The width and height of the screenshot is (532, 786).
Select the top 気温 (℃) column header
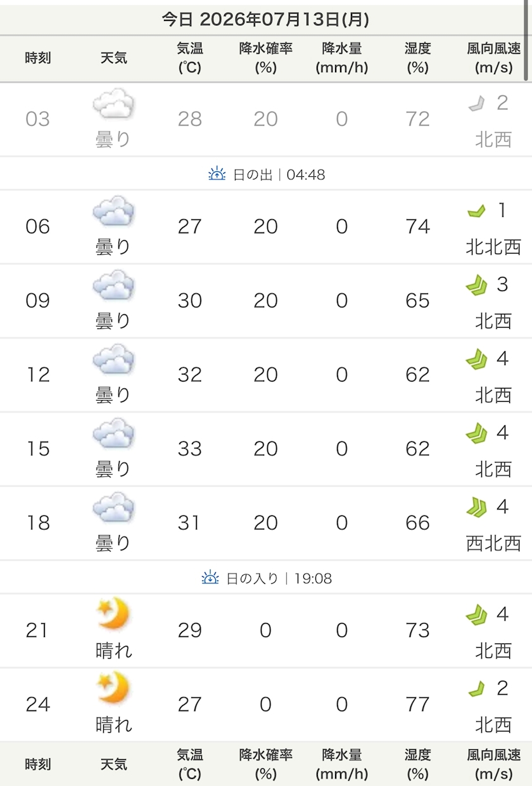(189, 58)
